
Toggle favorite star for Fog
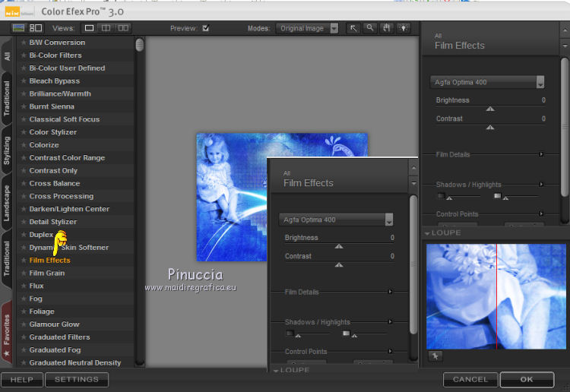[24, 299]
